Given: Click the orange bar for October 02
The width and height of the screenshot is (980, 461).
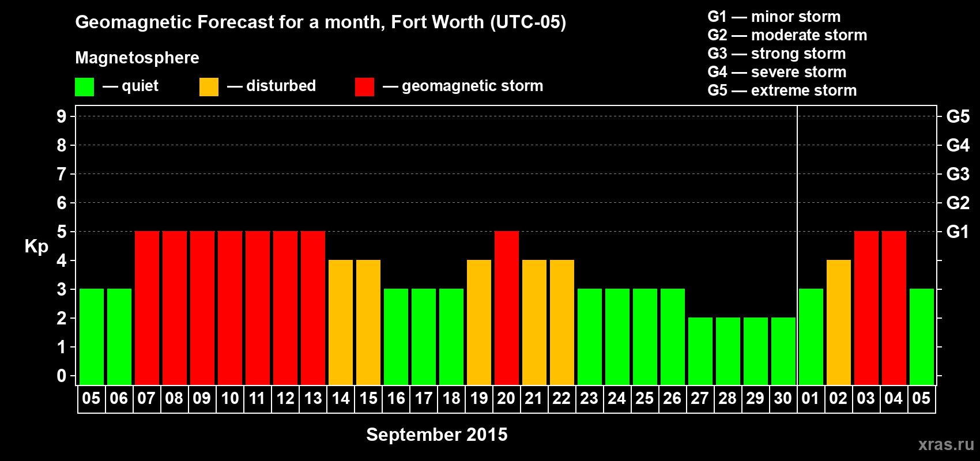Looking at the screenshot, I should click(x=839, y=322).
